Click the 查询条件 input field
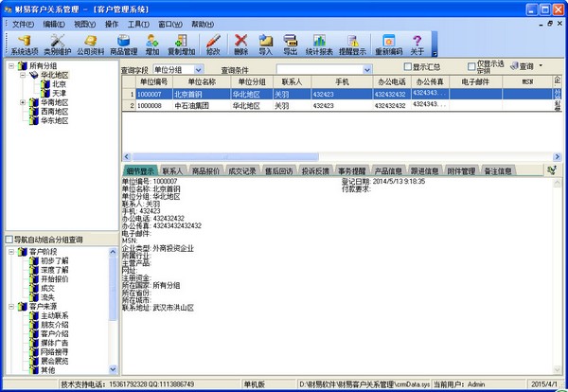The width and height of the screenshot is (568, 392). [320, 69]
